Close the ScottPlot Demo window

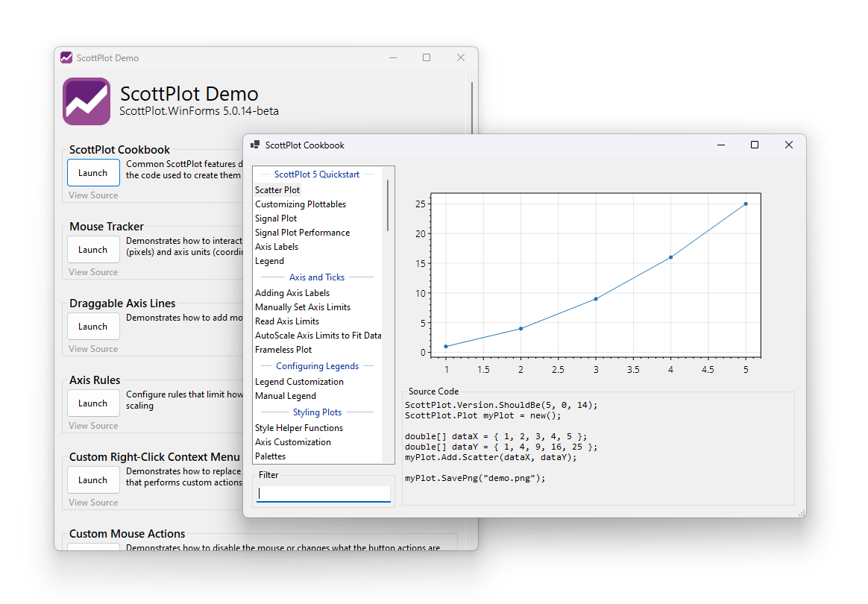tap(461, 57)
